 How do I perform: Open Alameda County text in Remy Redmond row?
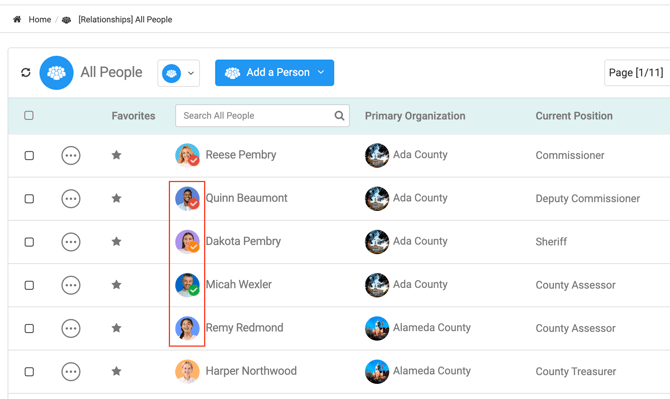432,328
